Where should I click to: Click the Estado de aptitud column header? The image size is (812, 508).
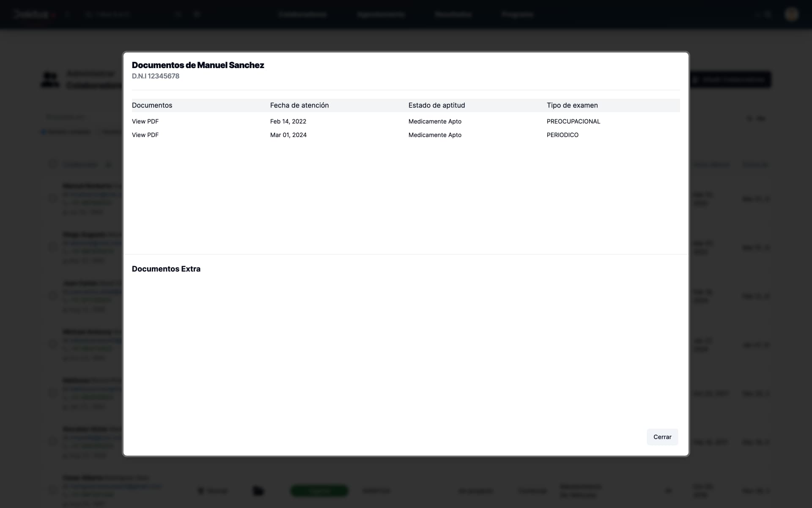pos(436,105)
